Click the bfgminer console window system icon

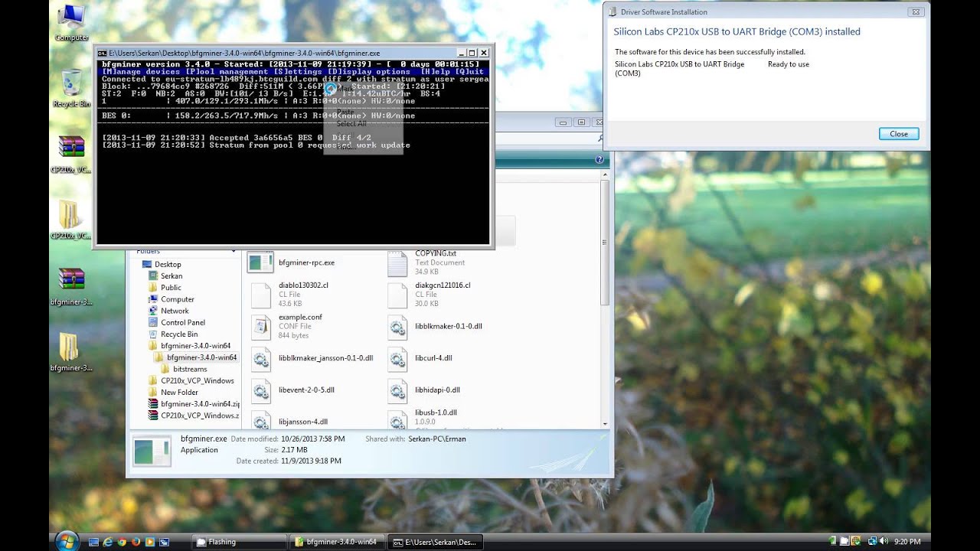click(102, 53)
